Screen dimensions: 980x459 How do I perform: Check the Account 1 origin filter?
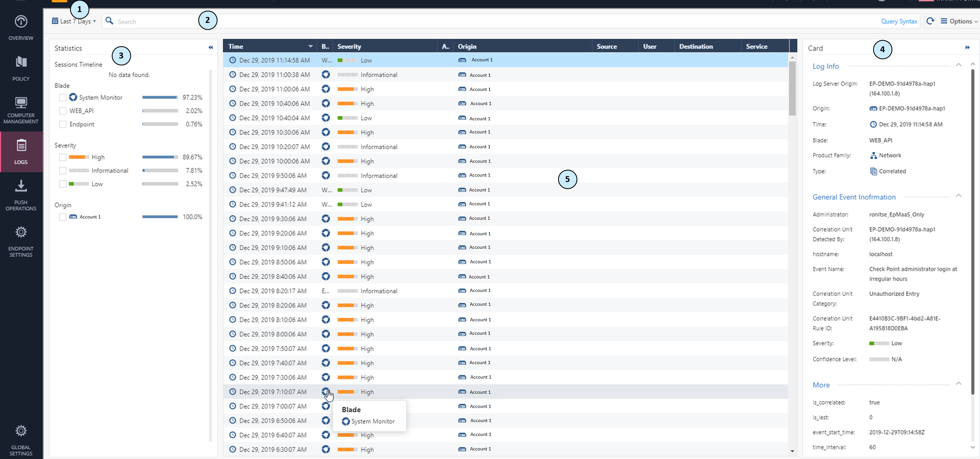coord(63,217)
